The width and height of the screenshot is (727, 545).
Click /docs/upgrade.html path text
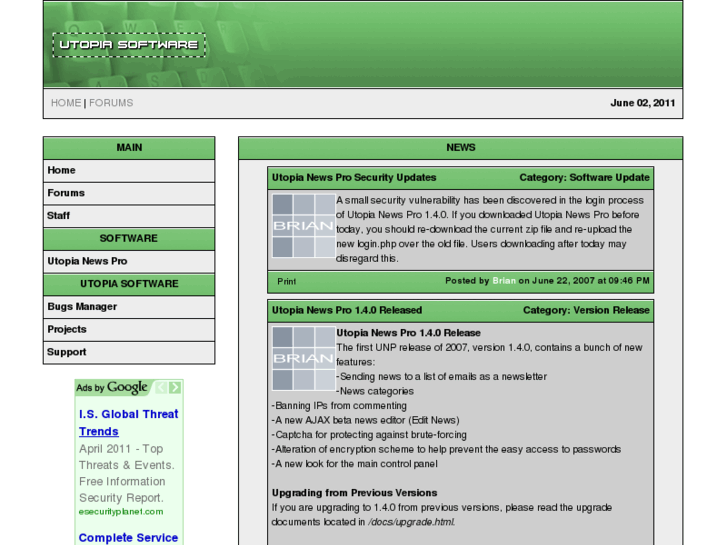coord(411,522)
